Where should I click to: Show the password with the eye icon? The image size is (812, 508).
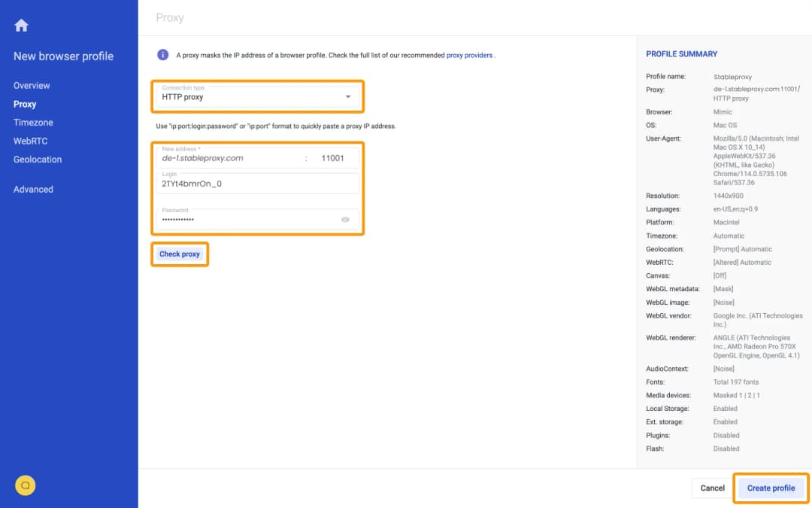(345, 220)
